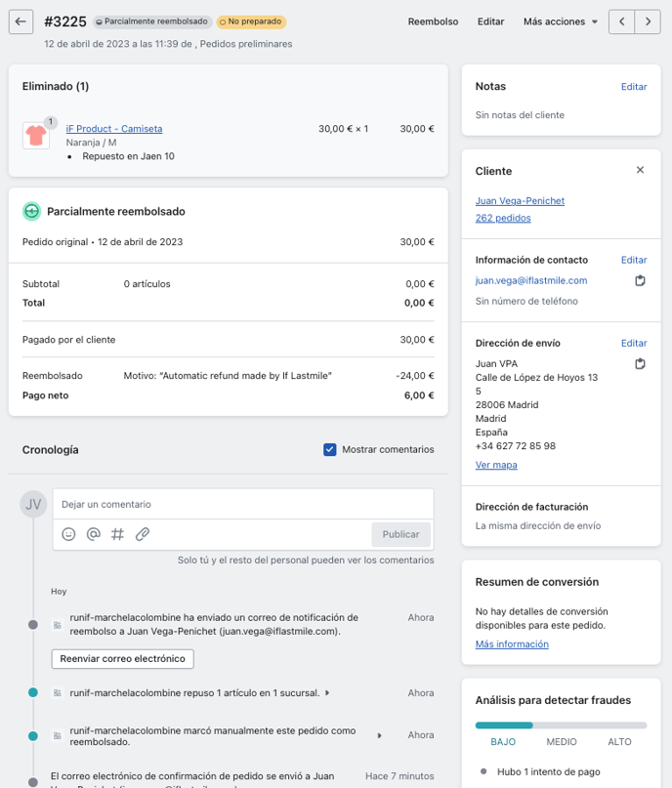Open next order with right chevron

click(648, 21)
